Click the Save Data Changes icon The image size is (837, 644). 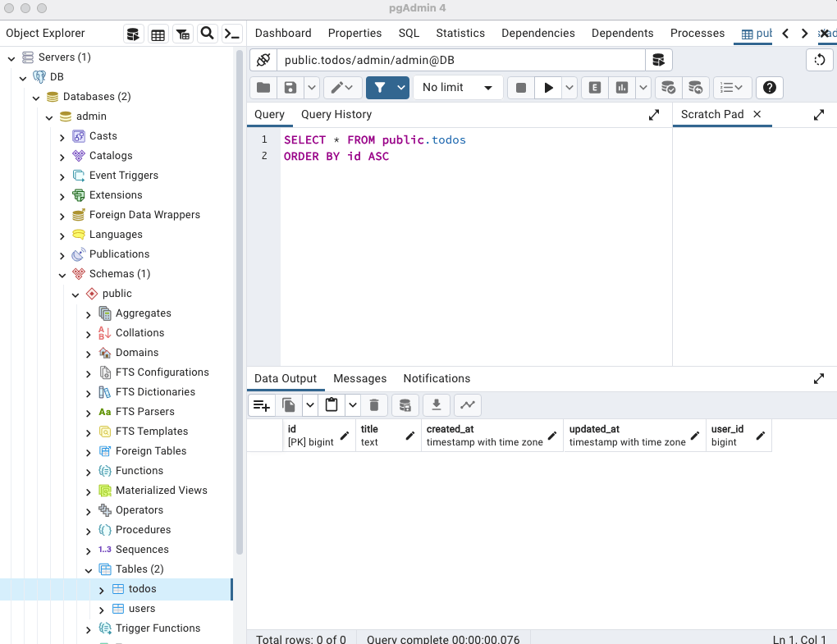pos(405,405)
